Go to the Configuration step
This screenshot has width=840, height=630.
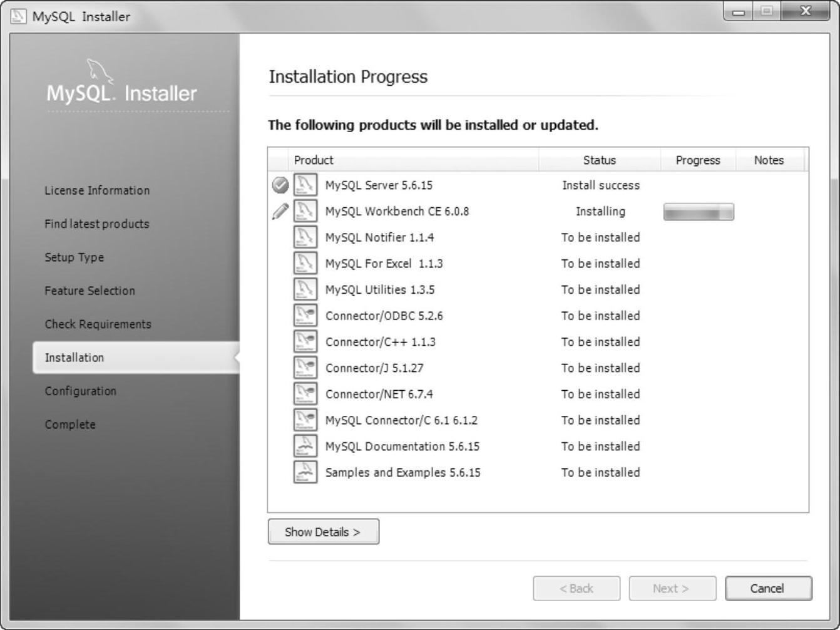[80, 391]
